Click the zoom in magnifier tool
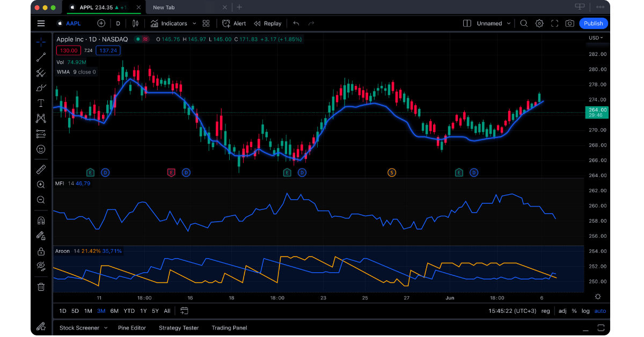The width and height of the screenshot is (644, 337). pos(41,185)
